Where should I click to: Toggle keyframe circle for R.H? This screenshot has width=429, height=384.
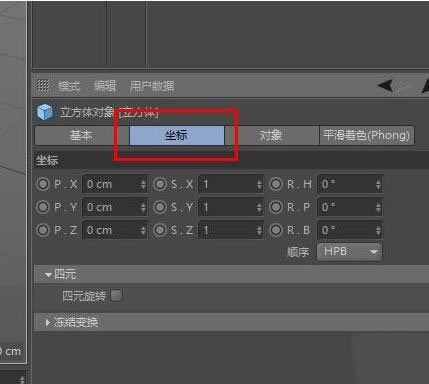click(276, 184)
